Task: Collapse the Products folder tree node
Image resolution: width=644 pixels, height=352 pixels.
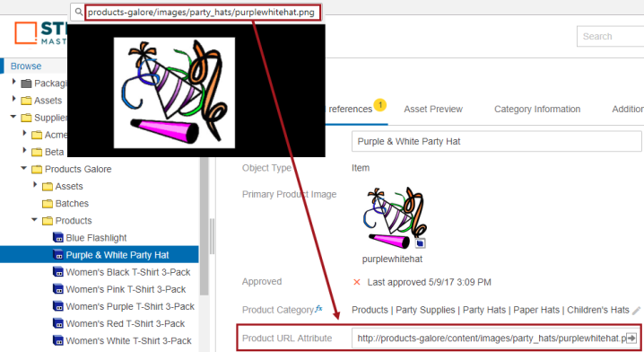Action: pyautogui.click(x=34, y=220)
